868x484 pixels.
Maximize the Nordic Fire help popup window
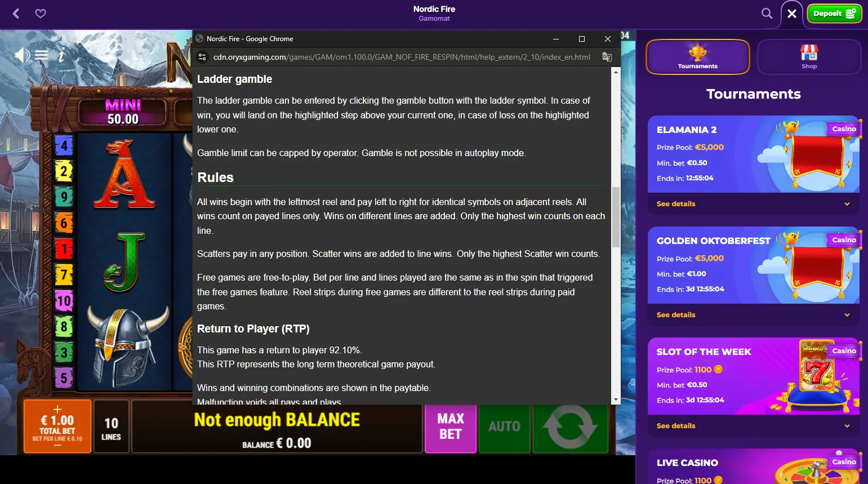point(582,39)
